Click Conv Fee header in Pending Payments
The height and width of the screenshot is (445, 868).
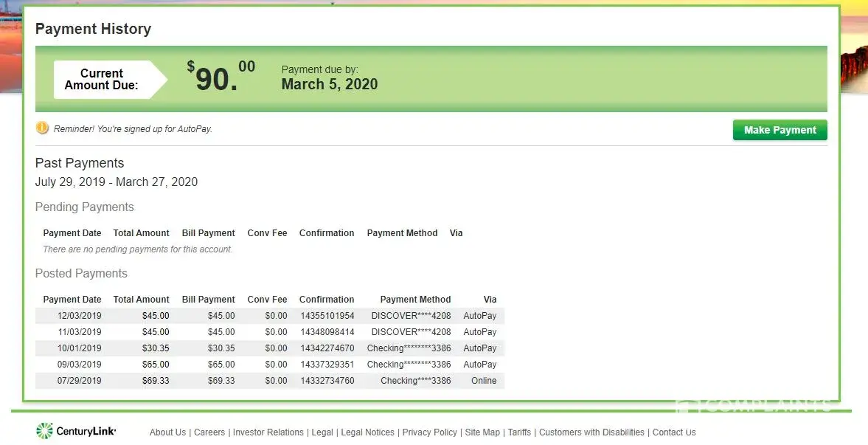pyautogui.click(x=267, y=232)
